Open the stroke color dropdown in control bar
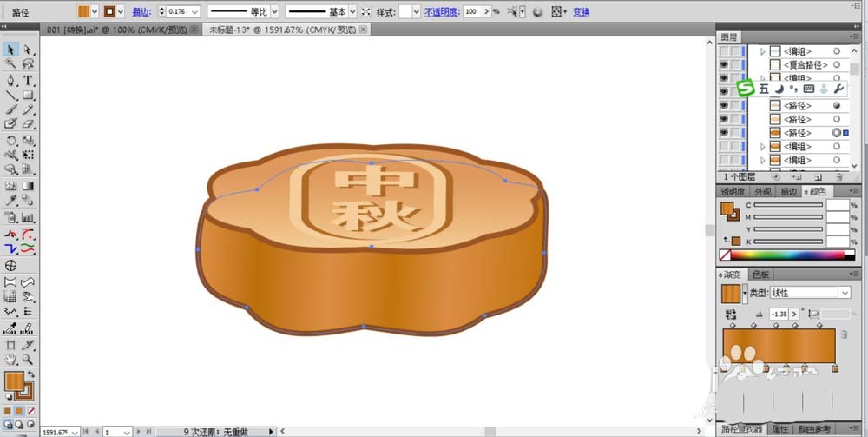The width and height of the screenshot is (868, 437). 121,11
